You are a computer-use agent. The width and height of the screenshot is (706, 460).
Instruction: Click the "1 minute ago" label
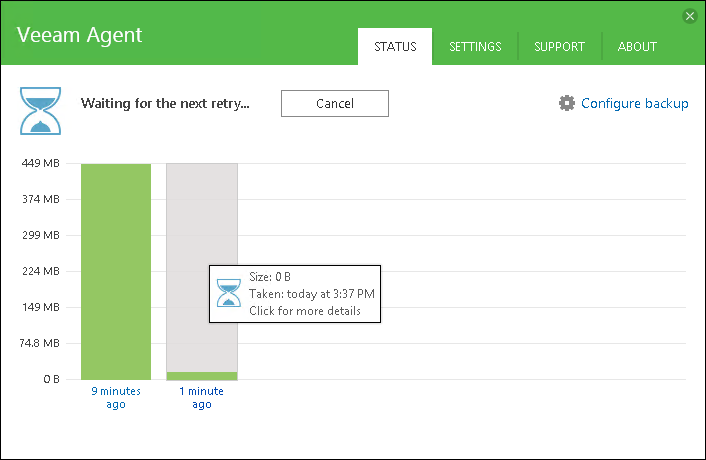point(202,397)
